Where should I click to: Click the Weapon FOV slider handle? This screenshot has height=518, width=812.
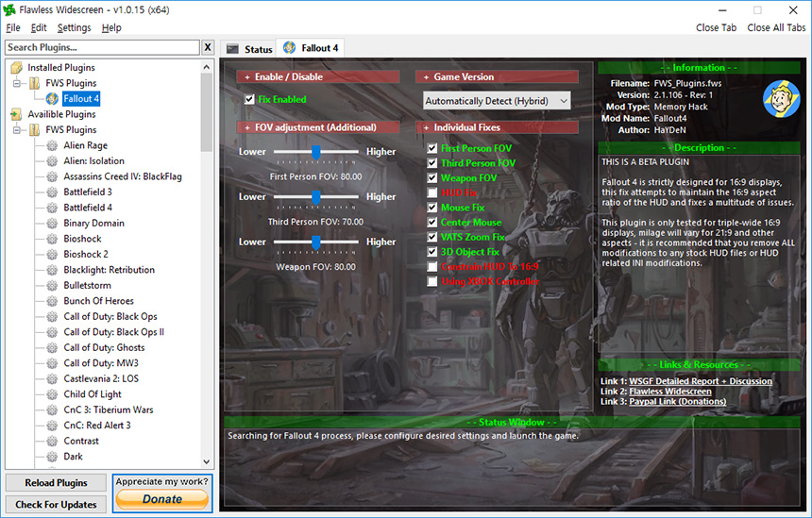pyautogui.click(x=316, y=242)
